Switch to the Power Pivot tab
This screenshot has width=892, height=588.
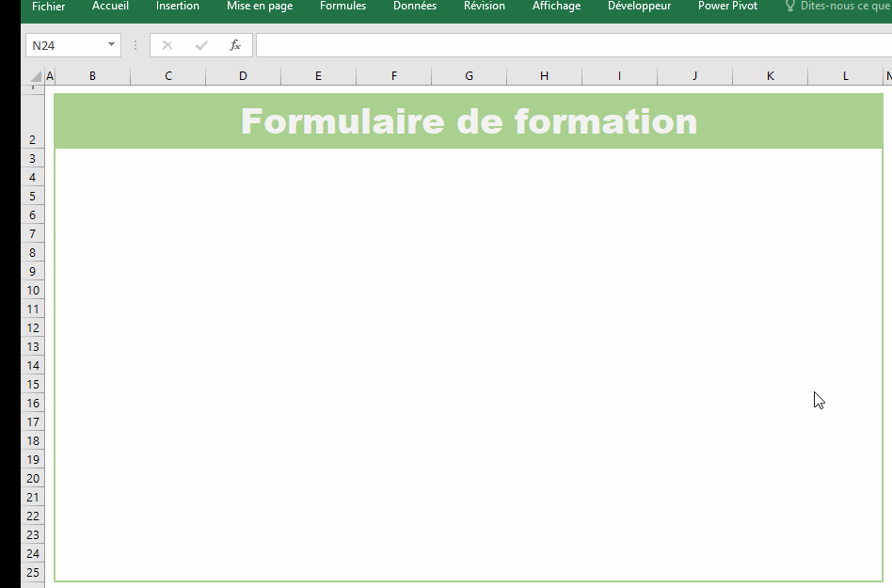click(727, 7)
